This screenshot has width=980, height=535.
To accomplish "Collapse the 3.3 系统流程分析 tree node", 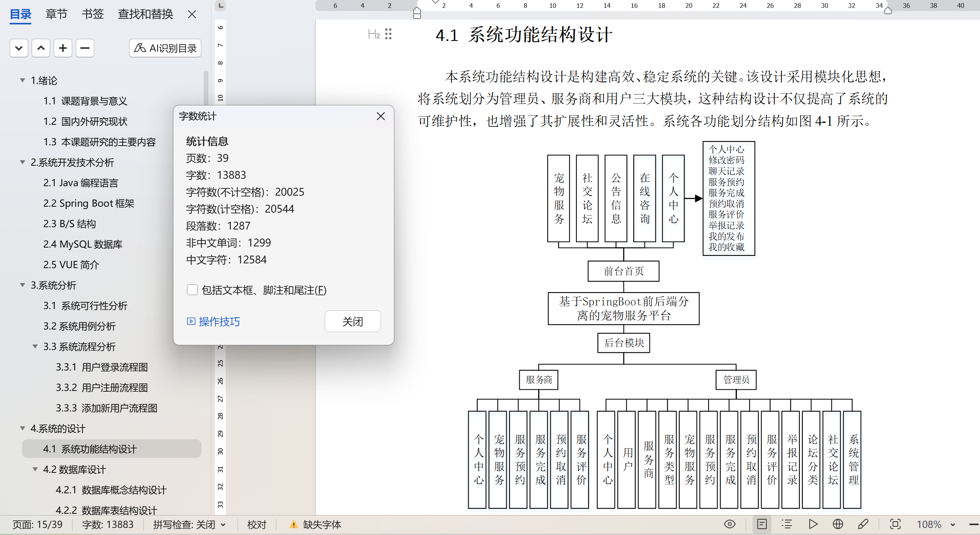I will click(x=35, y=346).
